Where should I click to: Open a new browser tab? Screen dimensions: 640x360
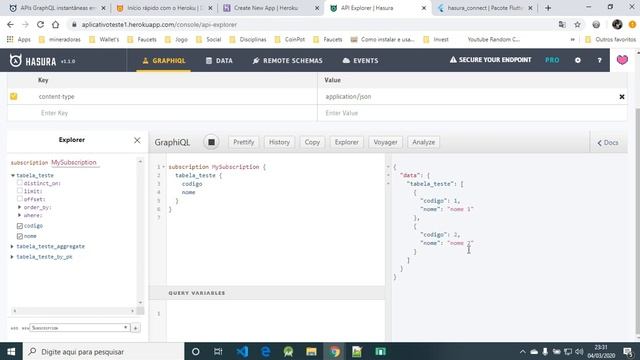548,8
